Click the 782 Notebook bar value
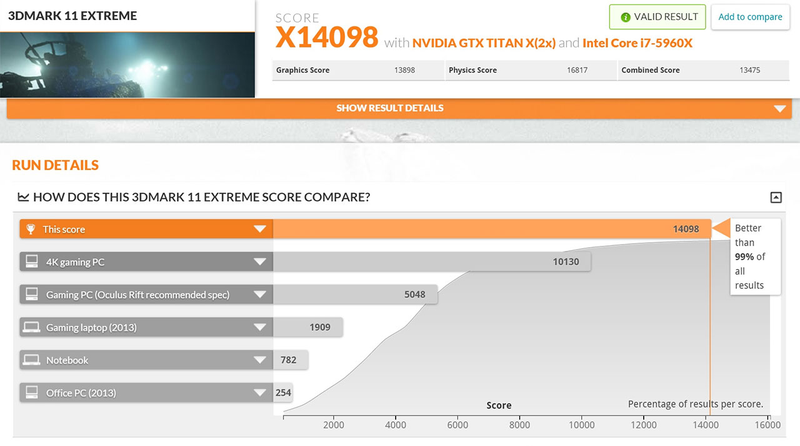Image resolution: width=800 pixels, height=446 pixels. click(288, 360)
